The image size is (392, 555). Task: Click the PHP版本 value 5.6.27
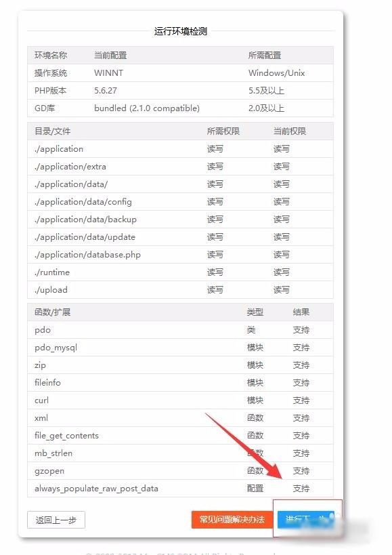click(x=106, y=91)
